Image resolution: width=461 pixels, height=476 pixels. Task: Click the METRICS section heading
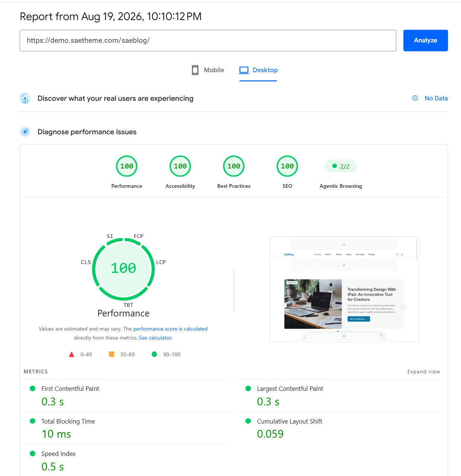point(36,372)
